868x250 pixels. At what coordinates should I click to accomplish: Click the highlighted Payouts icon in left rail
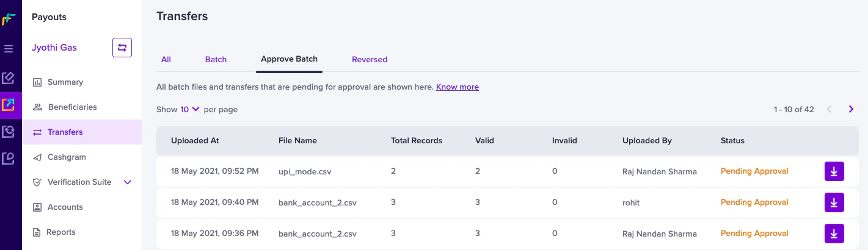[9, 105]
